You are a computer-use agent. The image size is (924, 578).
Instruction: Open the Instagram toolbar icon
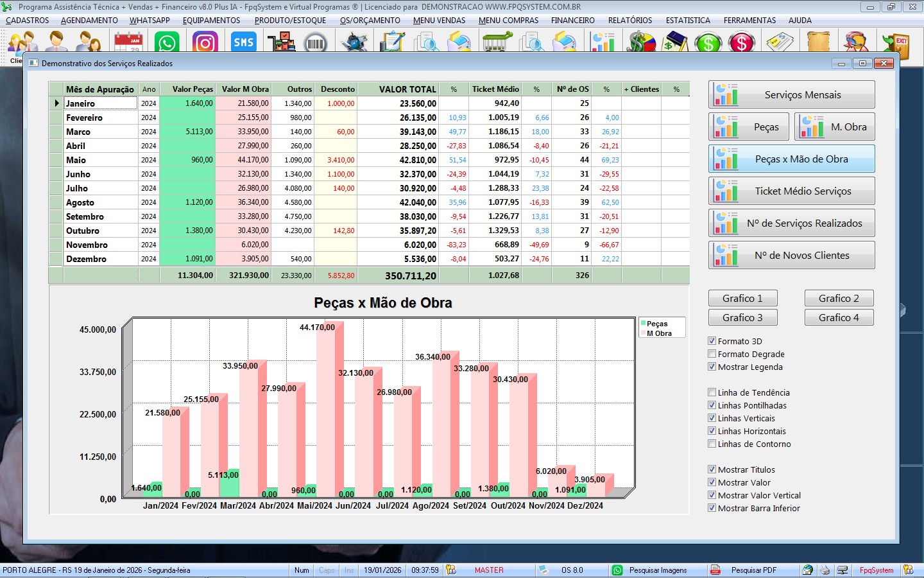pyautogui.click(x=205, y=43)
